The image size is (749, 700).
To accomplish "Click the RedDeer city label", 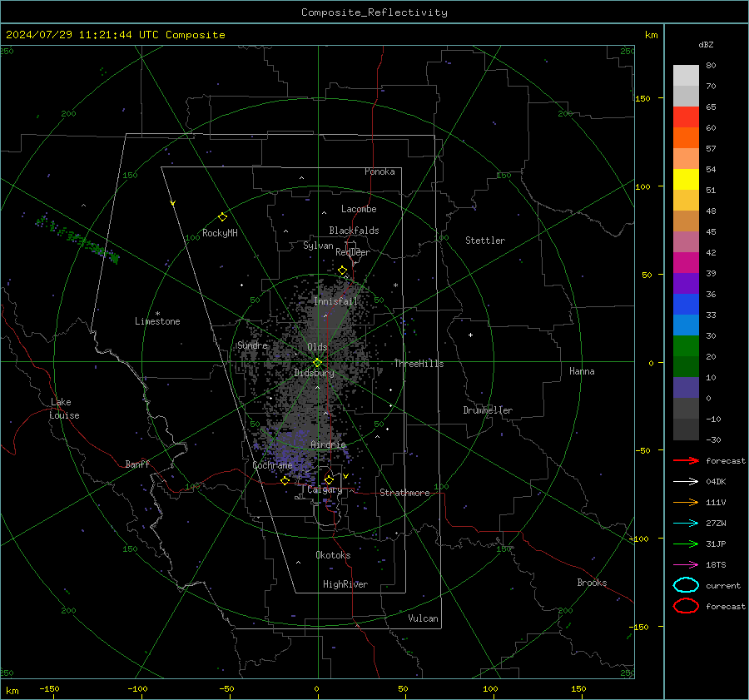I will pos(353,252).
